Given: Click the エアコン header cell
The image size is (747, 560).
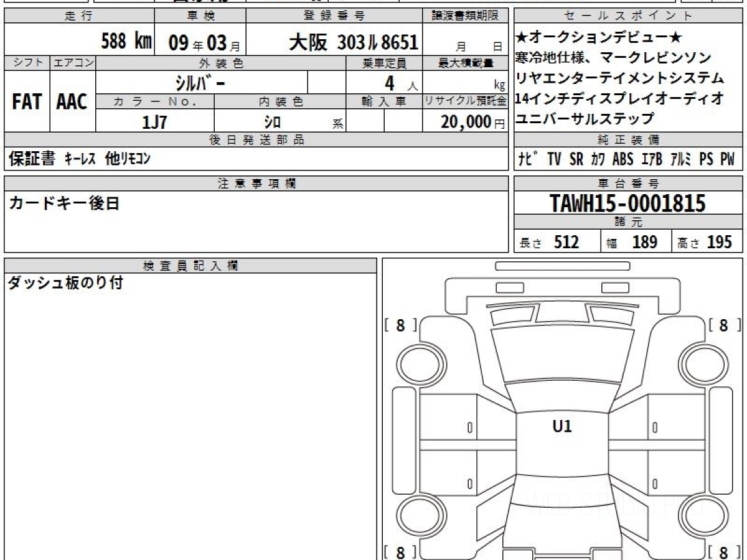Looking at the screenshot, I should coord(73,63).
